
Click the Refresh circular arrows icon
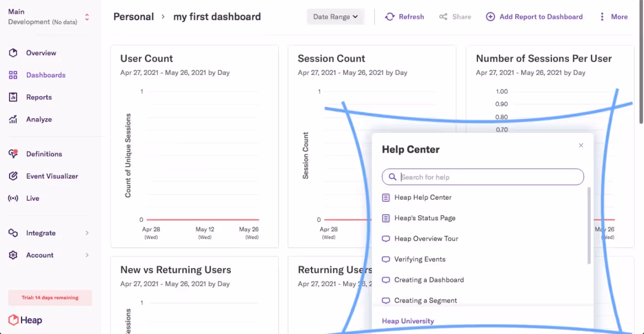pos(390,17)
